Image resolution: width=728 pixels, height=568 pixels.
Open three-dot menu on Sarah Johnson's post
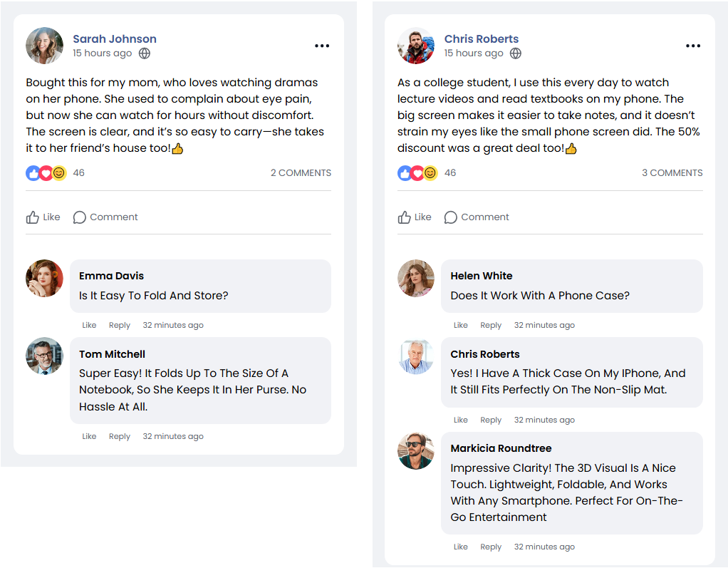(322, 46)
